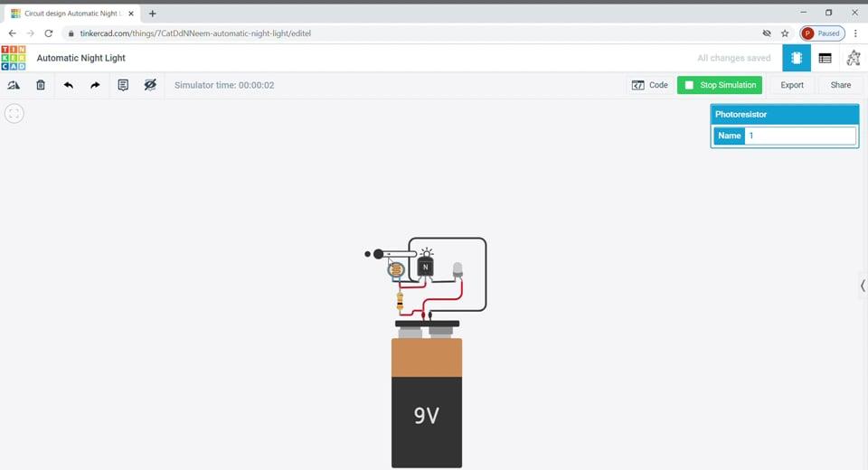Screen dimensions: 868x470
Task: Select the NPN transistor
Action: click(x=425, y=268)
